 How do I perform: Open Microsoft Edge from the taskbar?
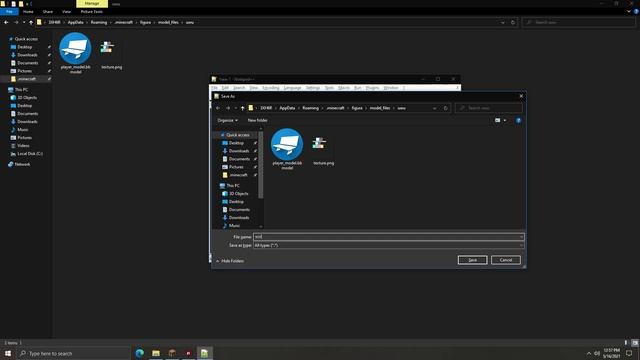click(x=140, y=353)
